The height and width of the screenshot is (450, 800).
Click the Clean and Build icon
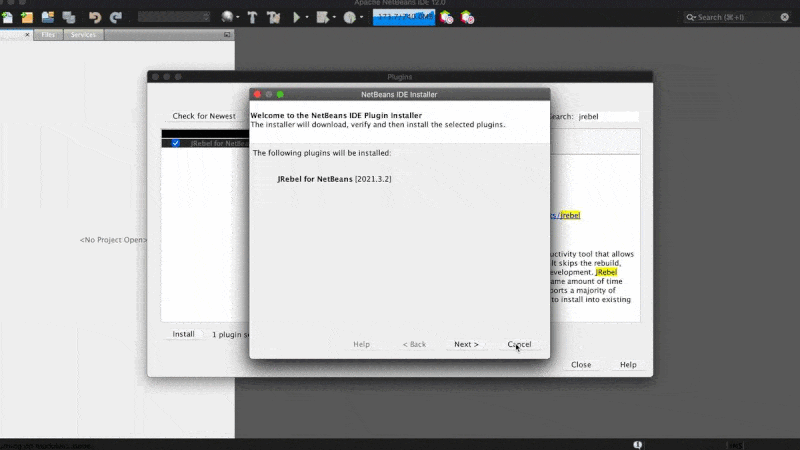[x=273, y=17]
